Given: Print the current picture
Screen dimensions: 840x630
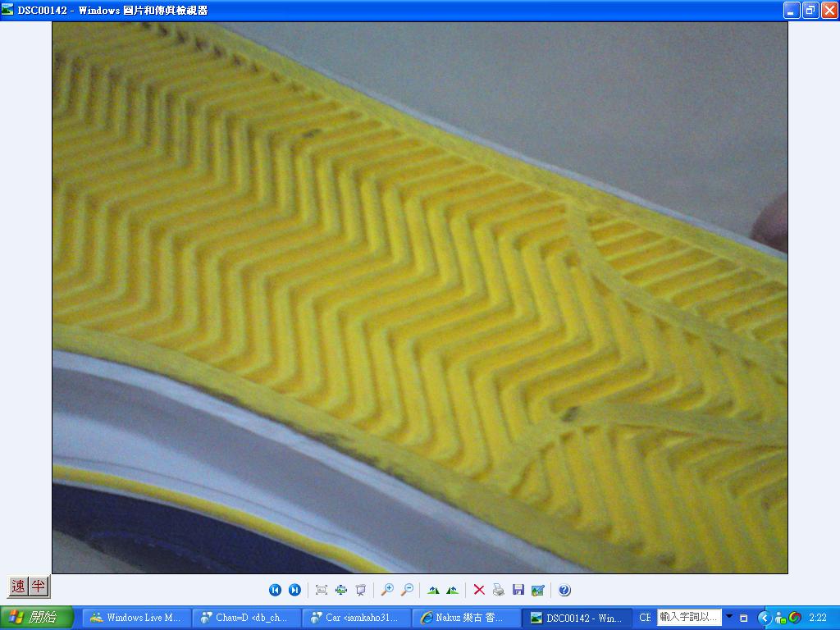Looking at the screenshot, I should click(x=498, y=590).
